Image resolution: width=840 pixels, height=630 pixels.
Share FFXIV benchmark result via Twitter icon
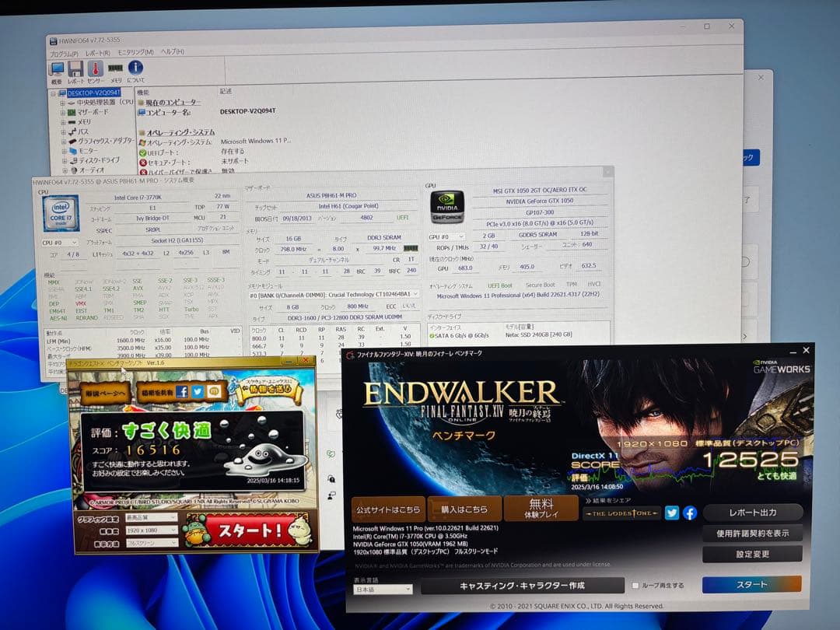coord(673,512)
